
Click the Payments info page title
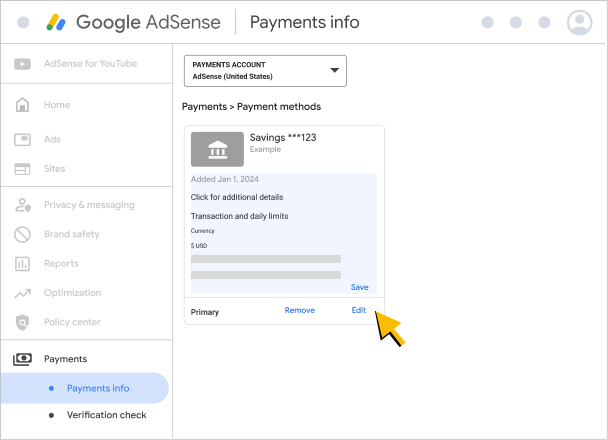pyautogui.click(x=304, y=22)
